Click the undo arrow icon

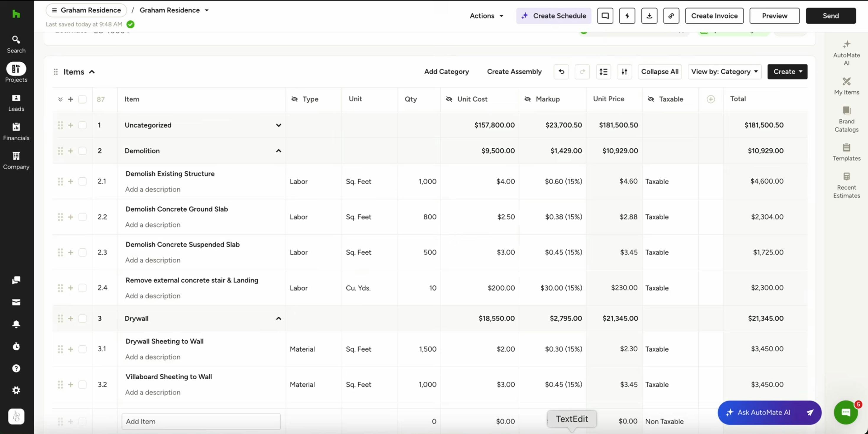pyautogui.click(x=561, y=72)
